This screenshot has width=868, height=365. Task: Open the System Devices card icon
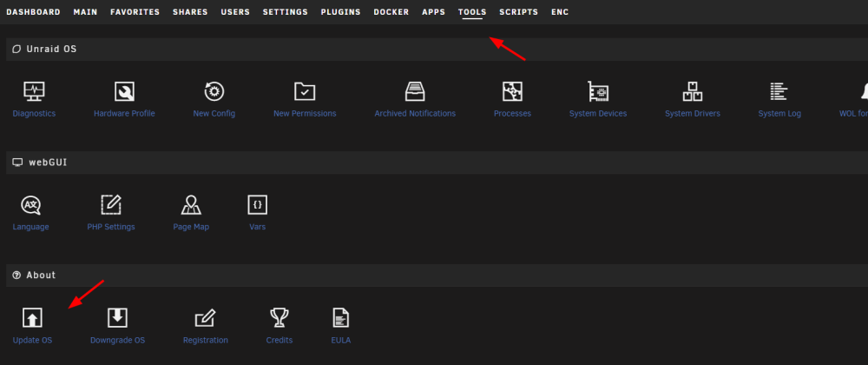pos(598,91)
